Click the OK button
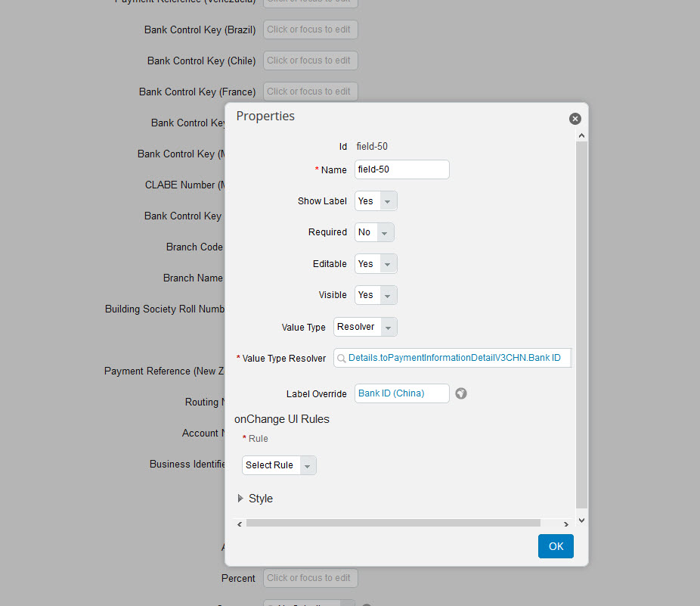700x606 pixels. tap(556, 546)
